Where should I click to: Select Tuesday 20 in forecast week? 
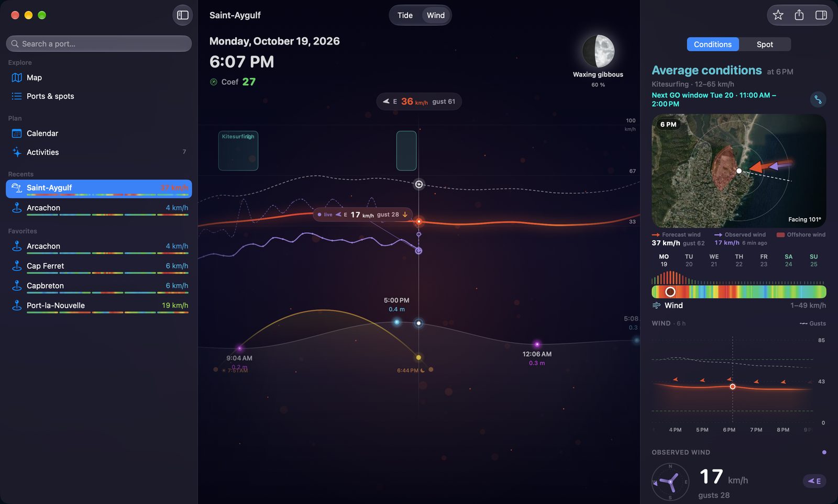pyautogui.click(x=689, y=260)
